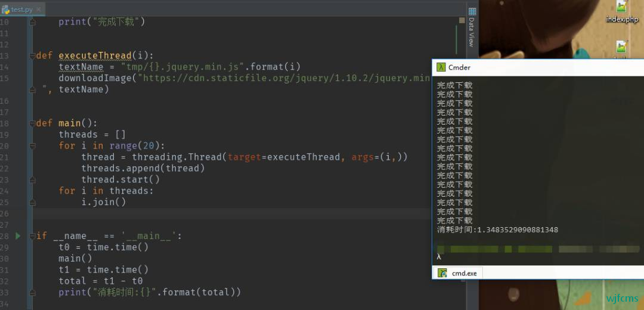Click 'threads = []' on line 19
The height and width of the screenshot is (310, 644).
[x=92, y=135]
